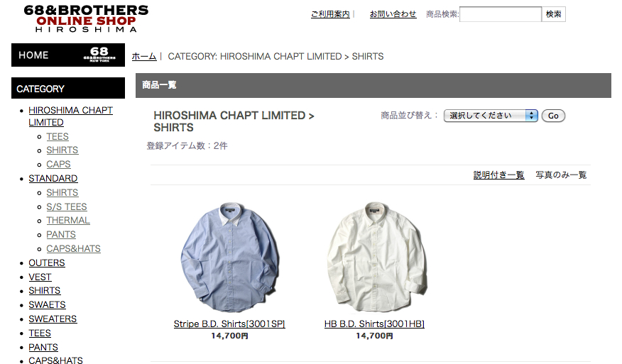
Task: Click the 検索 search button
Action: pos(553,14)
